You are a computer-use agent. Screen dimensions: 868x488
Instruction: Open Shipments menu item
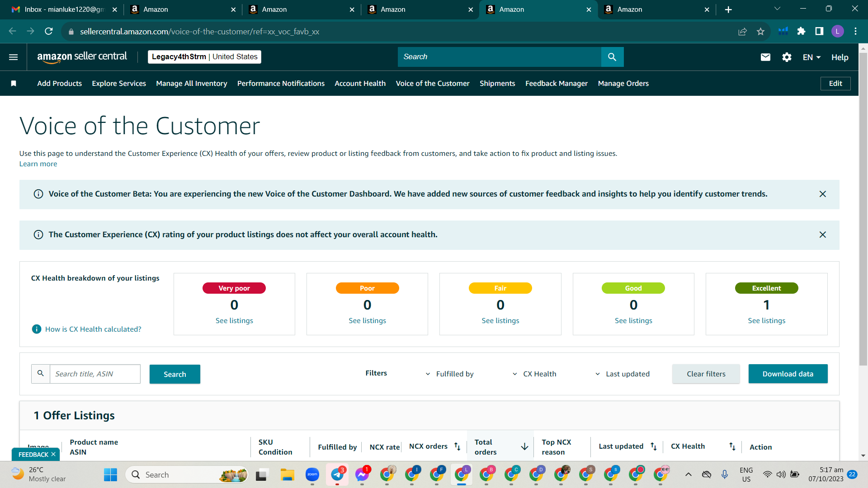click(497, 84)
